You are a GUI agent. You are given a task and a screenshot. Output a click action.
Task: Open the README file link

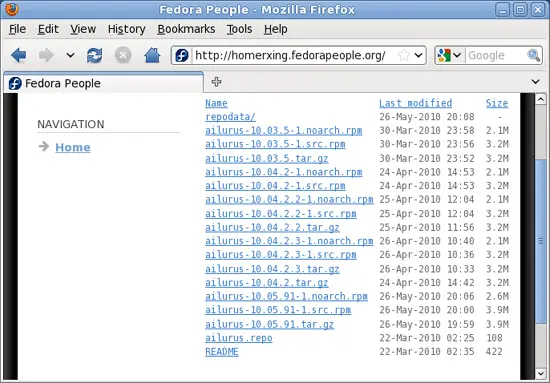click(x=222, y=351)
